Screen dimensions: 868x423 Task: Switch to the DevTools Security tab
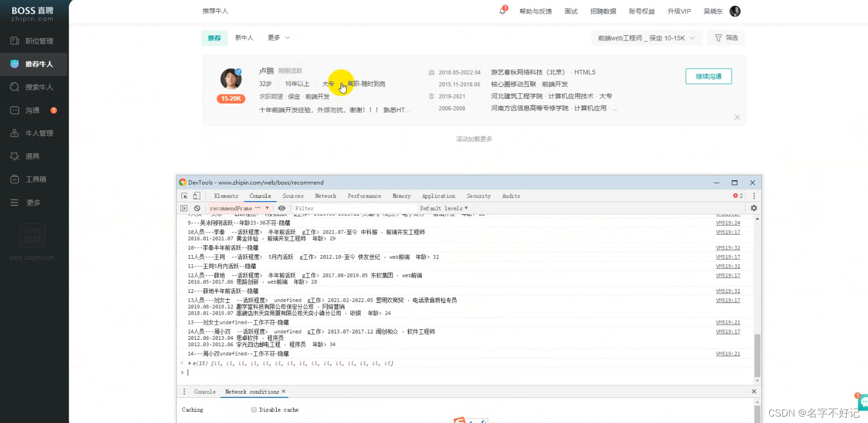click(x=478, y=196)
